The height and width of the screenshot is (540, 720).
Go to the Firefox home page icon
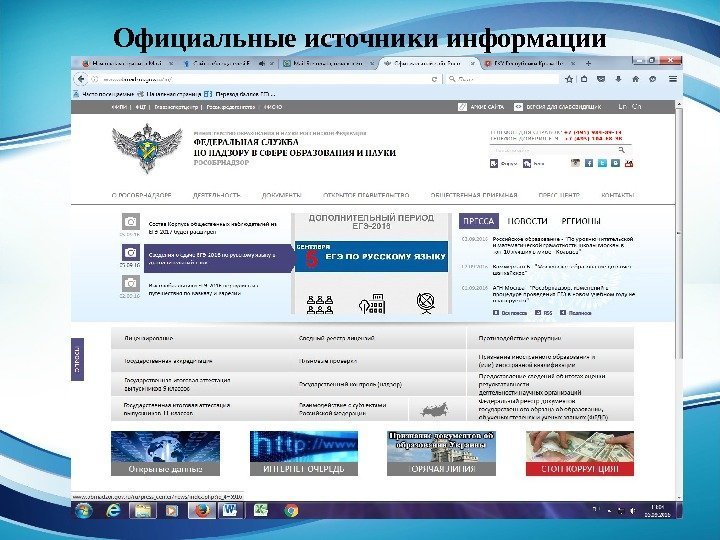pyautogui.click(x=636, y=79)
